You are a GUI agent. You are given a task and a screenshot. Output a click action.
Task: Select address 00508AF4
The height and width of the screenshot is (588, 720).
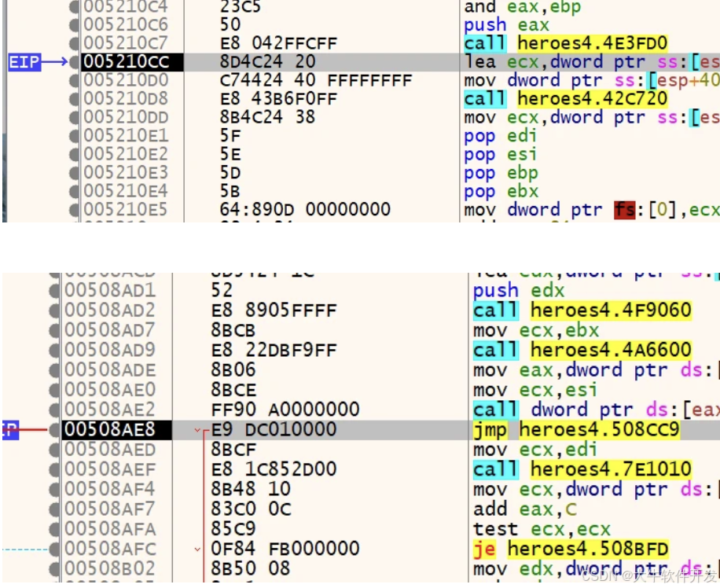point(110,489)
